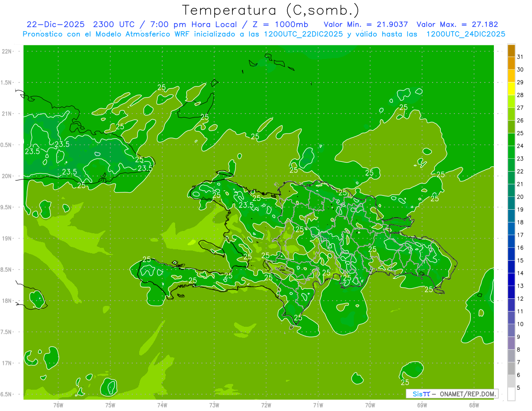Click the color bar segment between 30 and 31
The height and width of the screenshot is (411, 532).
click(511, 63)
